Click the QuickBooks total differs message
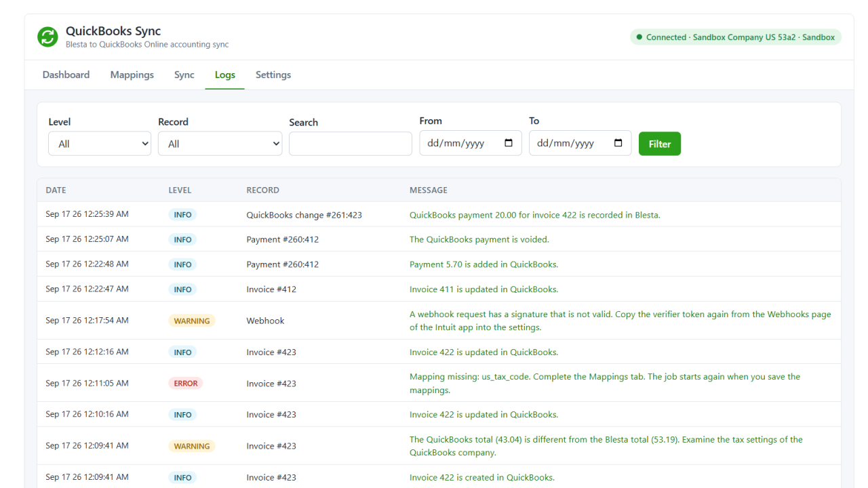 pyautogui.click(x=606, y=446)
